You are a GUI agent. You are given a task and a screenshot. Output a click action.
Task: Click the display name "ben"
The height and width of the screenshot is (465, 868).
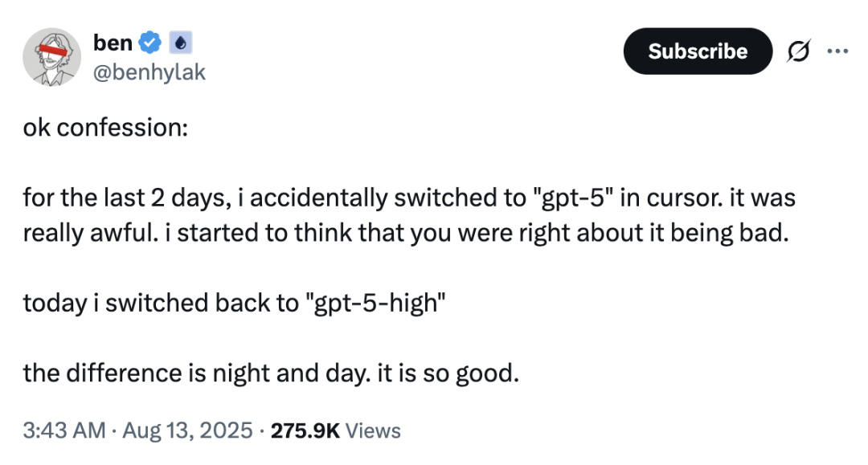point(113,40)
